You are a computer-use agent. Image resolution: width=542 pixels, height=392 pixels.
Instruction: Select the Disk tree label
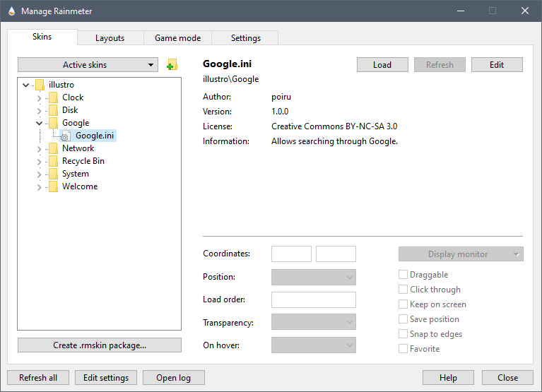click(70, 110)
